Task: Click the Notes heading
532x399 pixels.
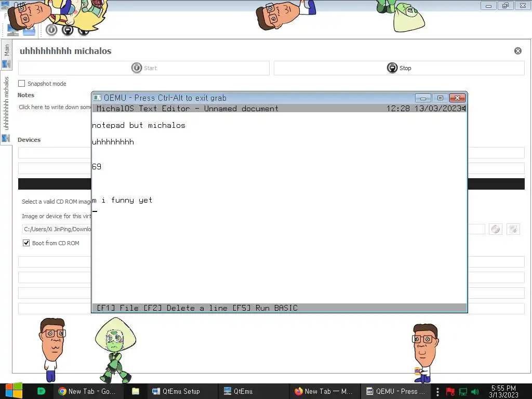Action: pos(26,96)
